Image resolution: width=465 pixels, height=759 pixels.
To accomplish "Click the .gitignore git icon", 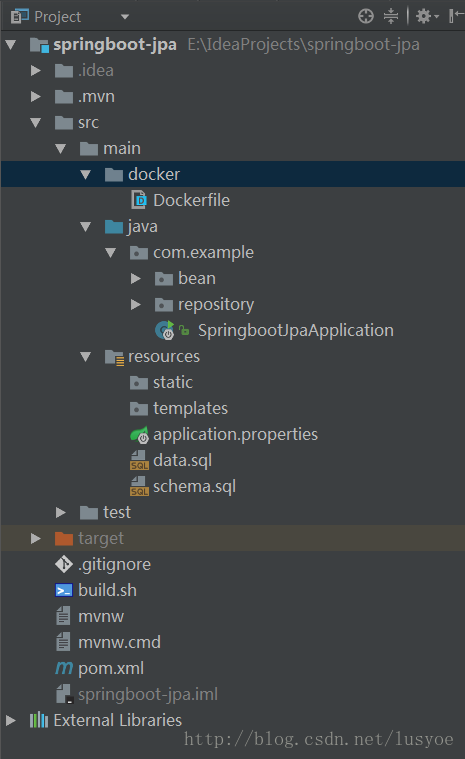I will tap(64, 564).
